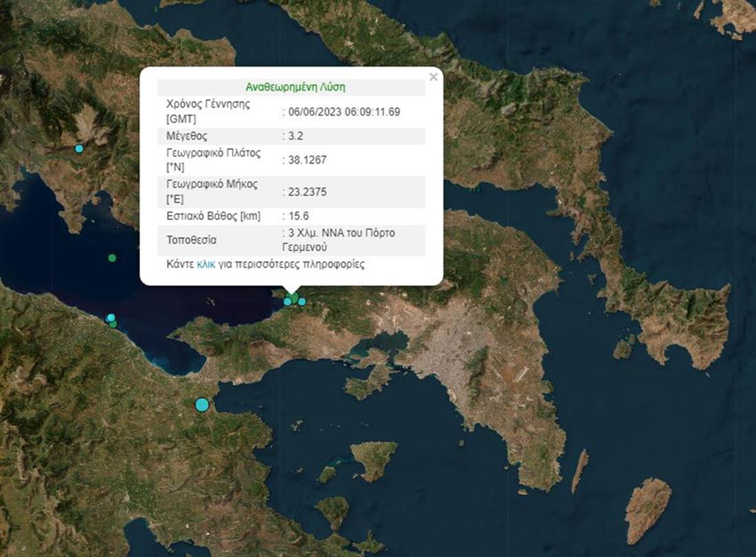The image size is (756, 557).
Task: Click the green epicenter marker under the popup pointer
Action: pyautogui.click(x=293, y=298)
